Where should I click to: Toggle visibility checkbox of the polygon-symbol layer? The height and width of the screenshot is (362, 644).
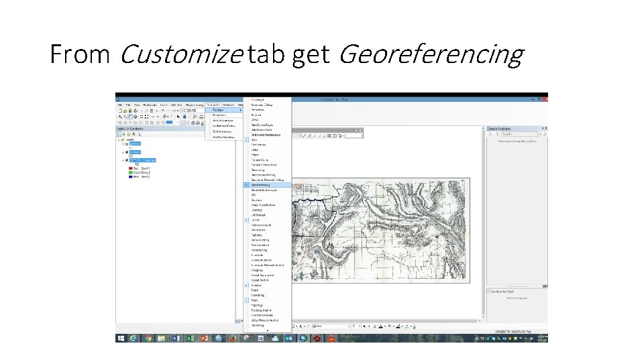coord(127,152)
